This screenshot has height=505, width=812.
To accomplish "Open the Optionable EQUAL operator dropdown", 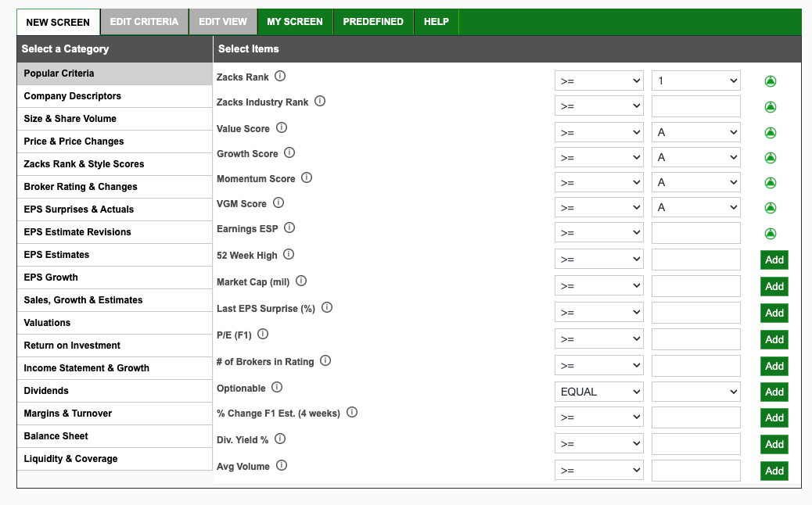I will click(x=598, y=392).
